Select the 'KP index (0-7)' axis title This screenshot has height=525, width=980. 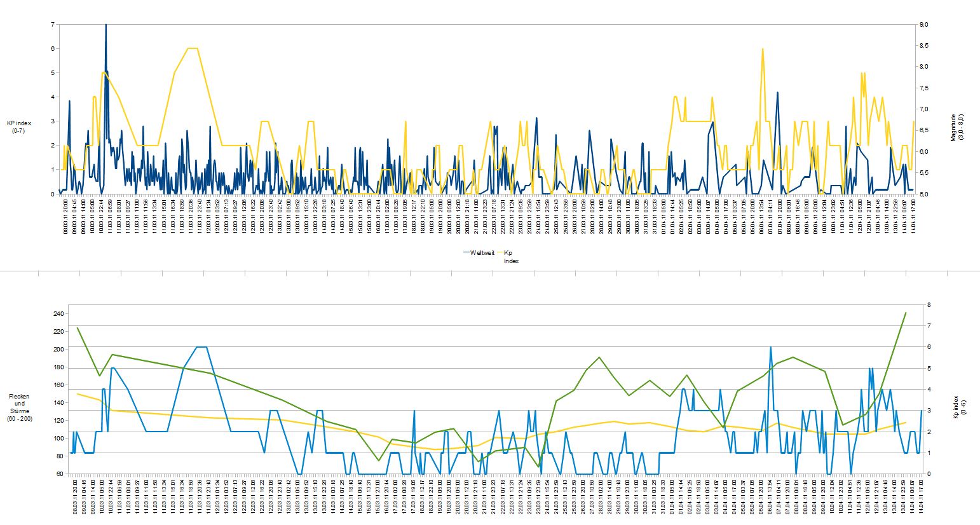coord(19,126)
